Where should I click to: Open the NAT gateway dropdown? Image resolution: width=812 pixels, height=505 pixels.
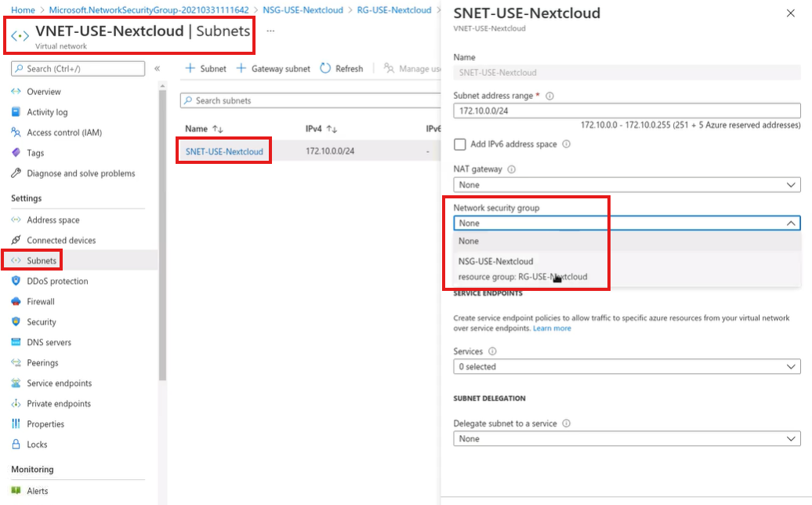tap(627, 185)
